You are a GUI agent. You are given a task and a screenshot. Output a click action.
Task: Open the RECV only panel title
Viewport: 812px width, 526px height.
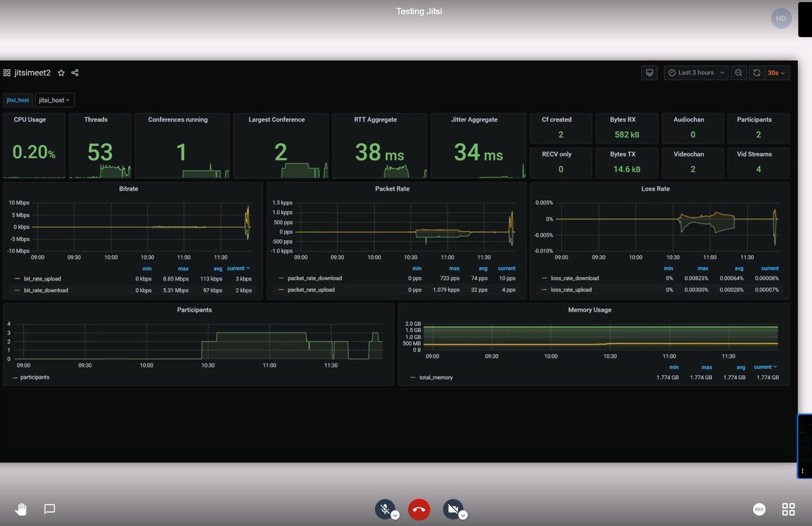click(557, 154)
